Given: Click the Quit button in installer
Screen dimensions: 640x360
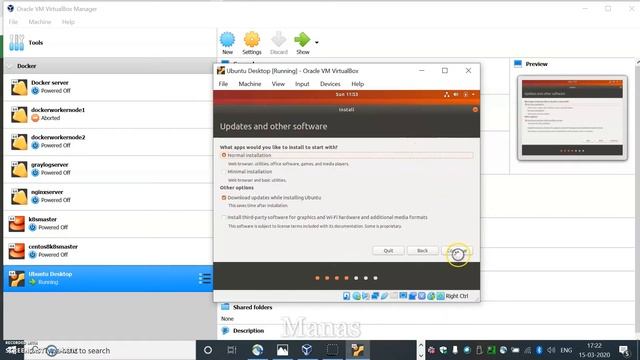Looking at the screenshot, I should click(388, 251).
